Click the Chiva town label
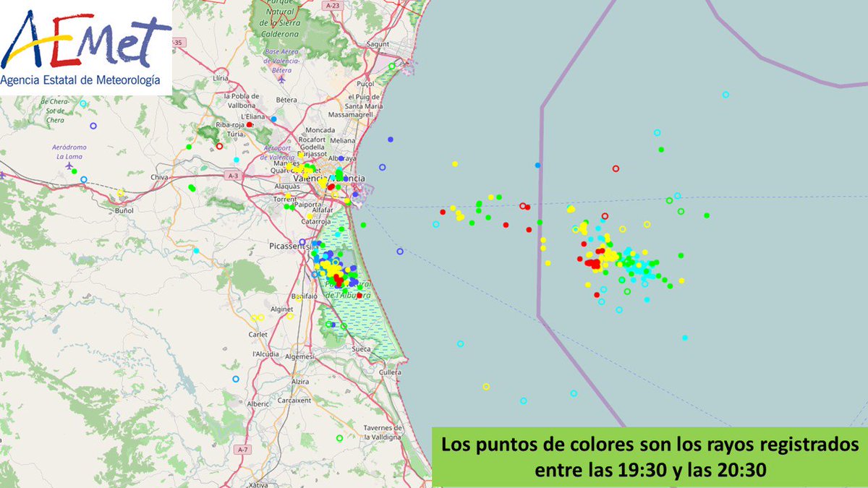This screenshot has width=868, height=488. click(x=159, y=176)
